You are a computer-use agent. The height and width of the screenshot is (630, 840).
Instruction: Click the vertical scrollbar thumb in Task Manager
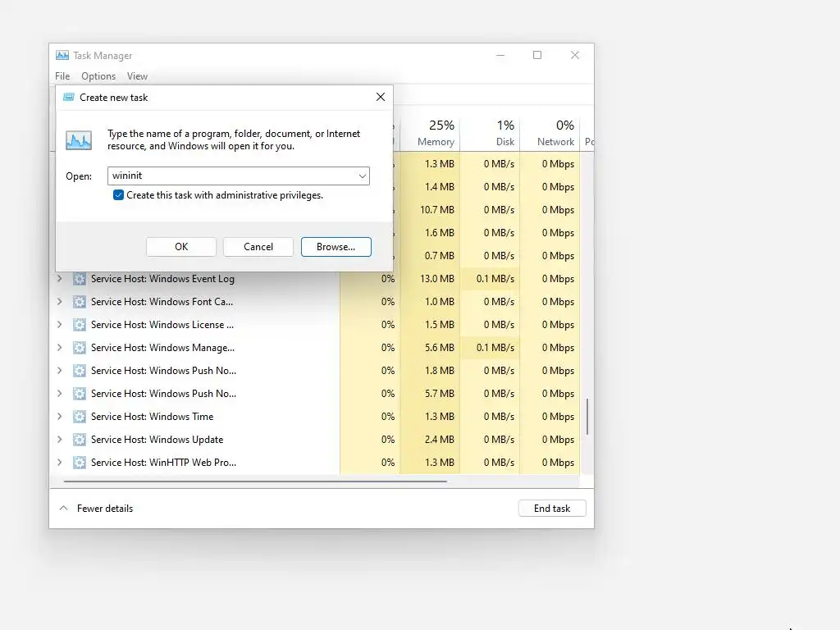[x=587, y=416]
